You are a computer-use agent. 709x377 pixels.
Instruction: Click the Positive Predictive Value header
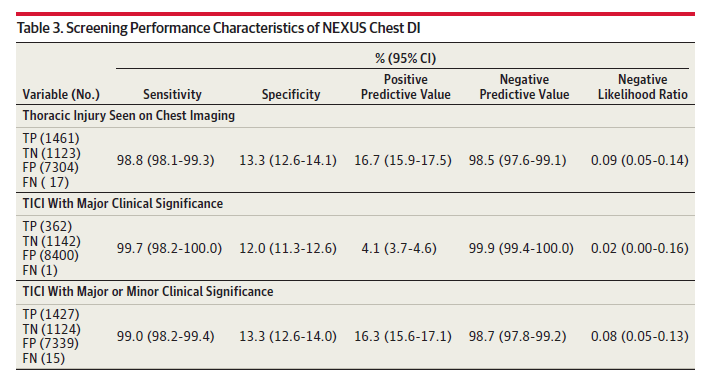click(406, 87)
